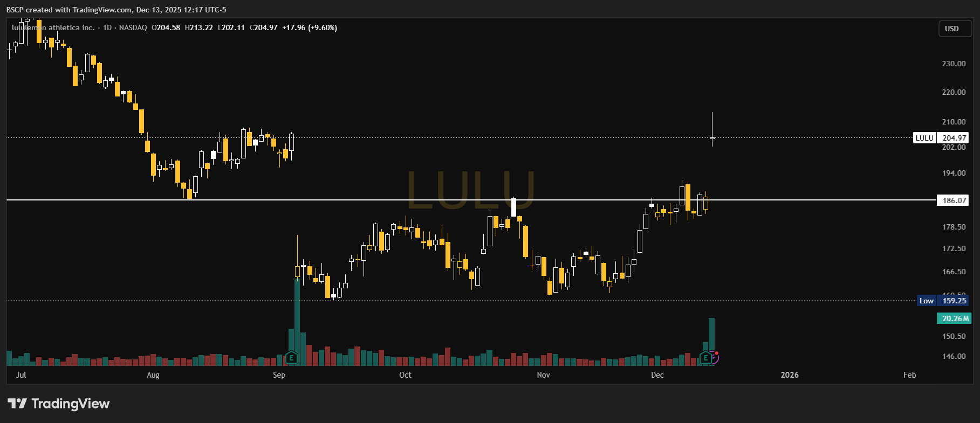Click the close value C204.97 in legend

click(264, 27)
